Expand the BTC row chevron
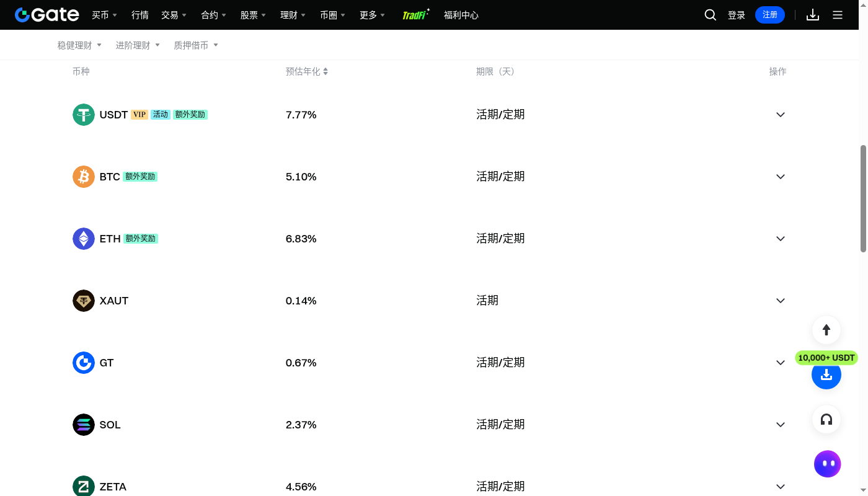868x496 pixels. point(781,177)
